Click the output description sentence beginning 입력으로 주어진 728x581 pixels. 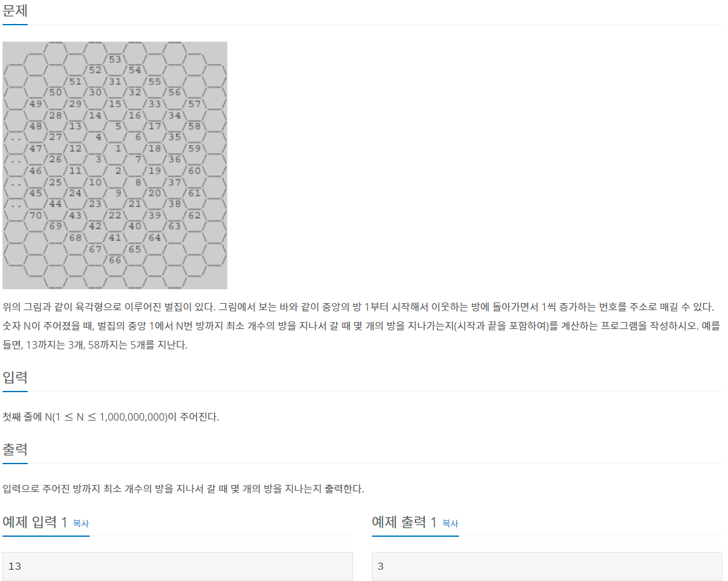coord(183,489)
